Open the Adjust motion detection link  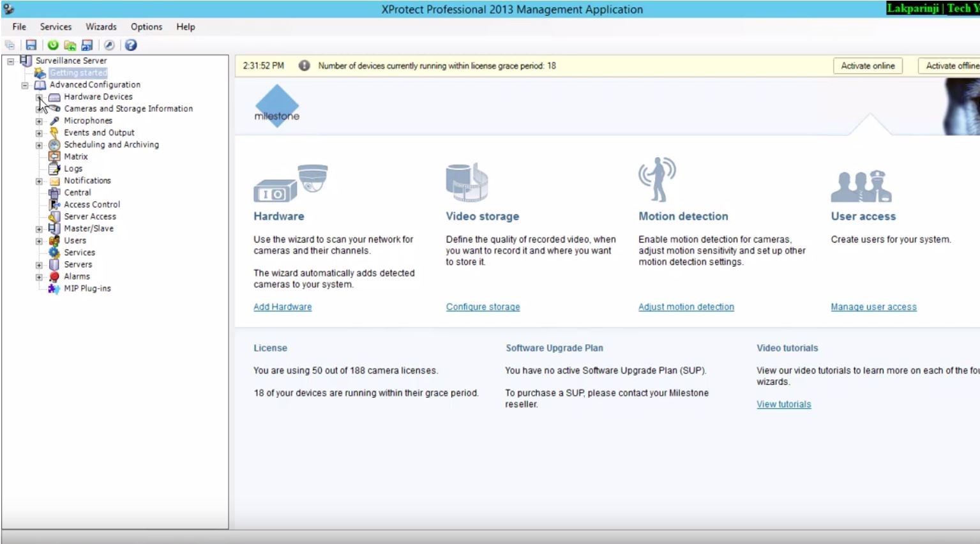686,307
